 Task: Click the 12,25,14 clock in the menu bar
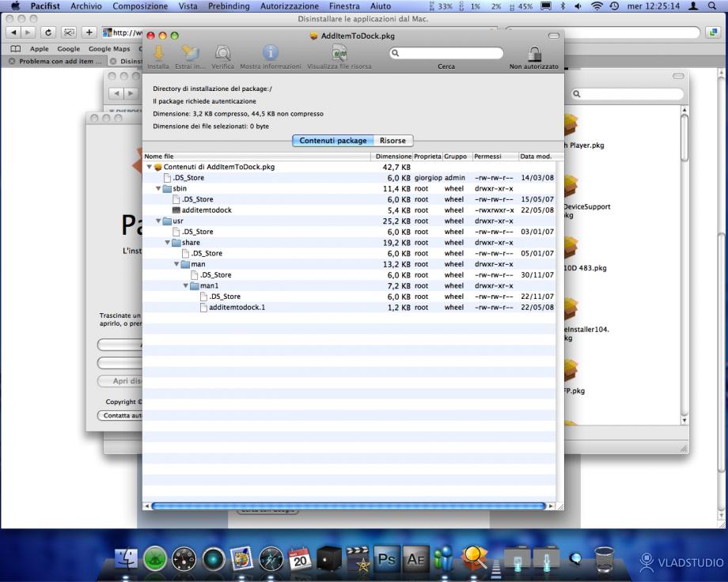tap(654, 6)
